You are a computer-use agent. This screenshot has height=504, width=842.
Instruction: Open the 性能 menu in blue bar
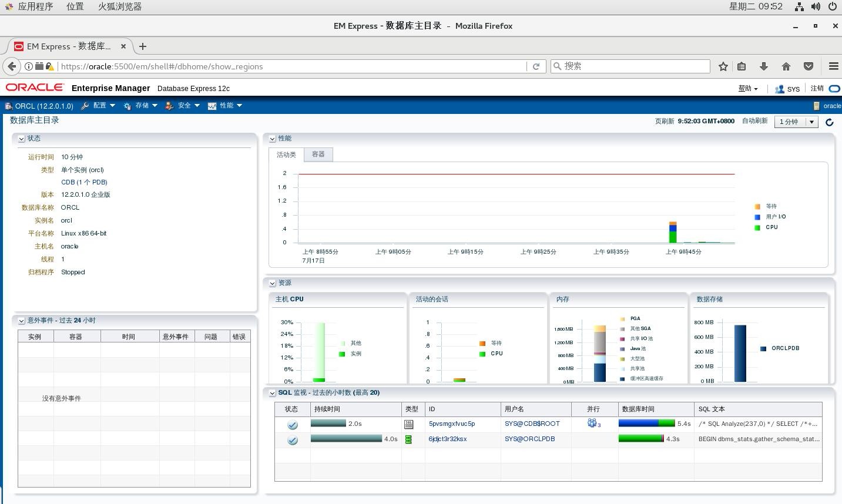click(x=225, y=106)
